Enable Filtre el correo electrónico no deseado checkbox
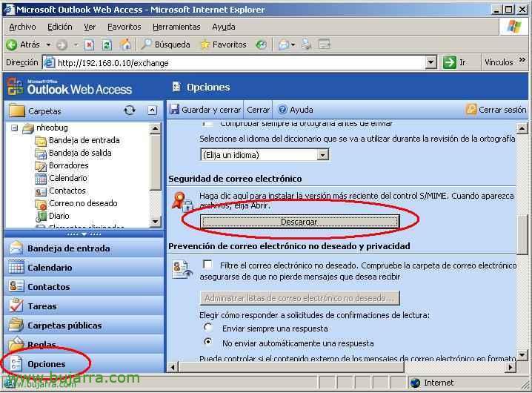532x393 pixels. [x=207, y=264]
